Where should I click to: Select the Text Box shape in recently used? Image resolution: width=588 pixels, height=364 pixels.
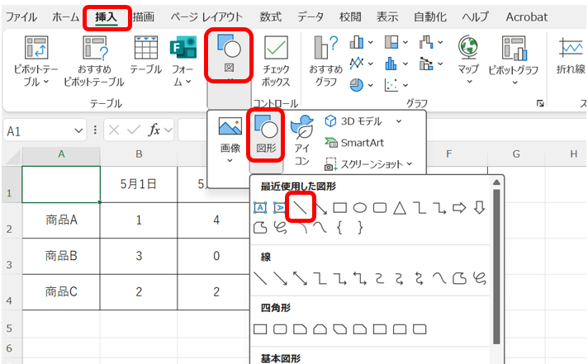pos(260,208)
